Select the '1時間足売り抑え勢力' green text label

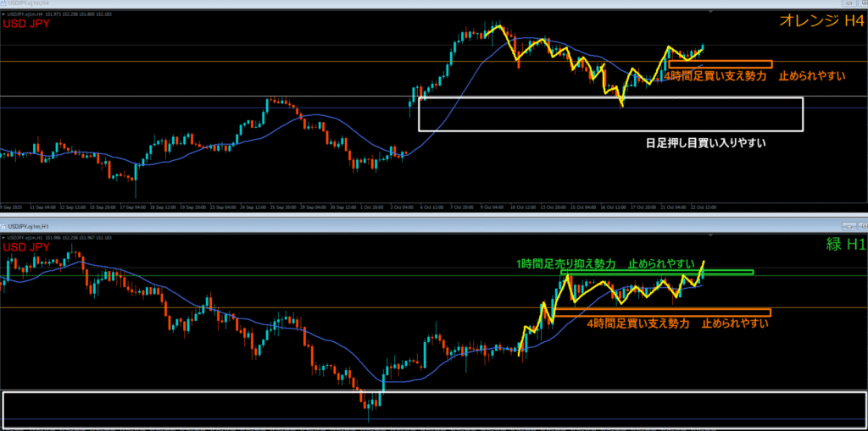click(565, 265)
